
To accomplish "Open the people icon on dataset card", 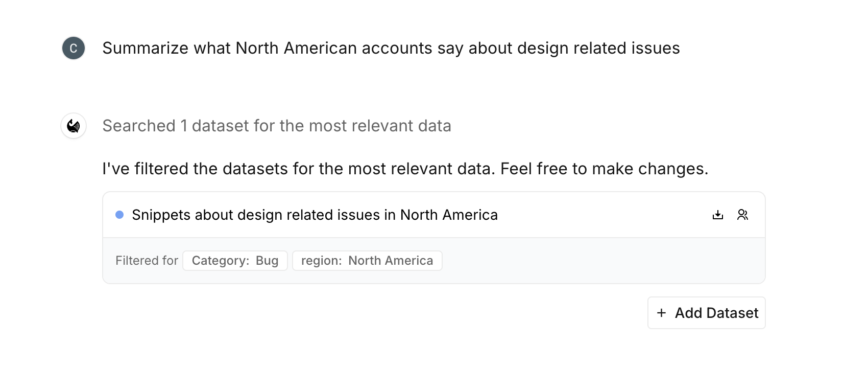I will pyautogui.click(x=742, y=215).
